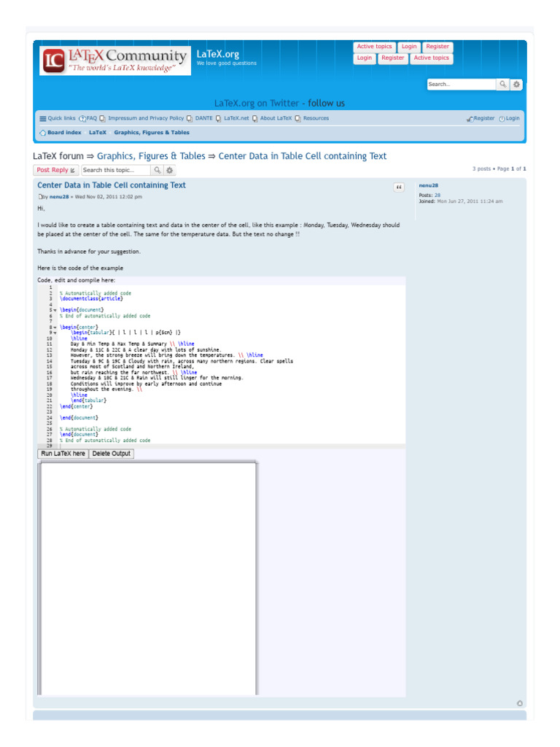Open LaTeX.org on Twitter link

tap(256, 104)
